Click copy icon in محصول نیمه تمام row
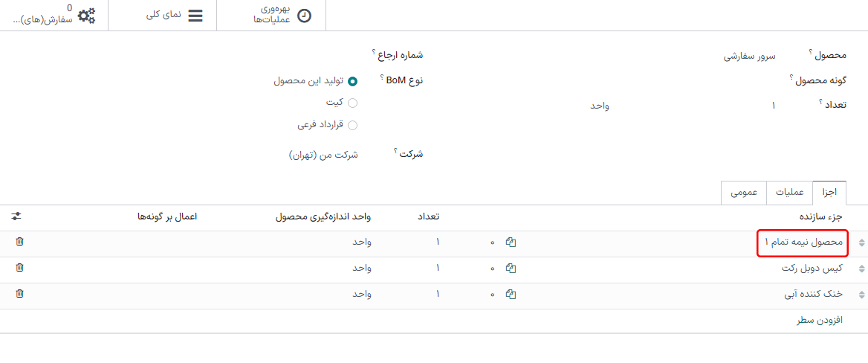The image size is (868, 363). tap(511, 242)
